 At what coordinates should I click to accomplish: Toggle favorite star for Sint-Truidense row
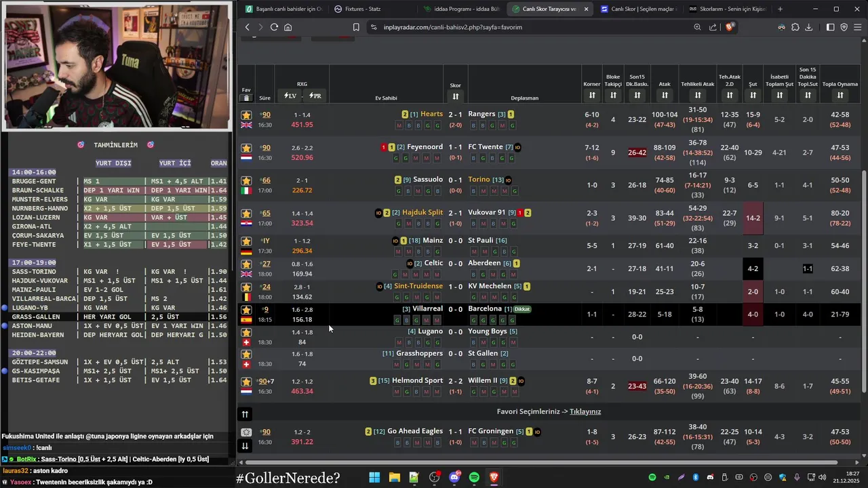[x=246, y=287]
